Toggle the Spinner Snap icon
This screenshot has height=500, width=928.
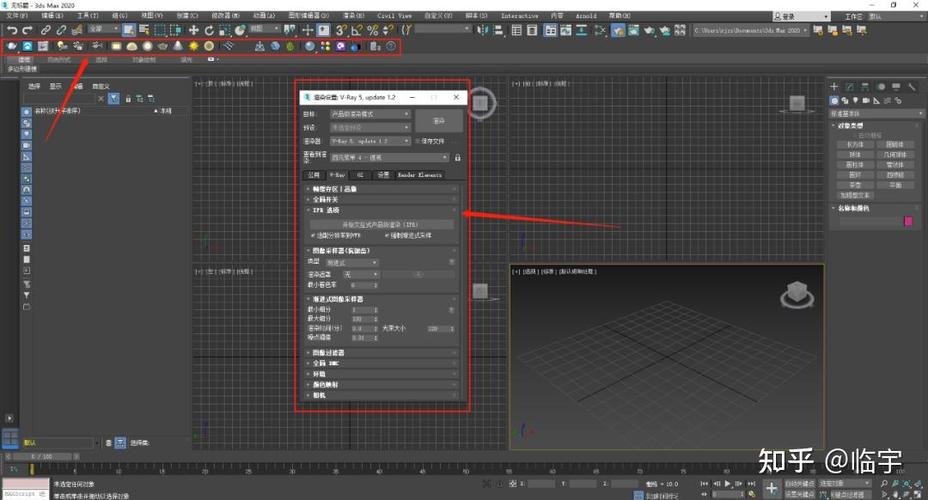point(388,30)
